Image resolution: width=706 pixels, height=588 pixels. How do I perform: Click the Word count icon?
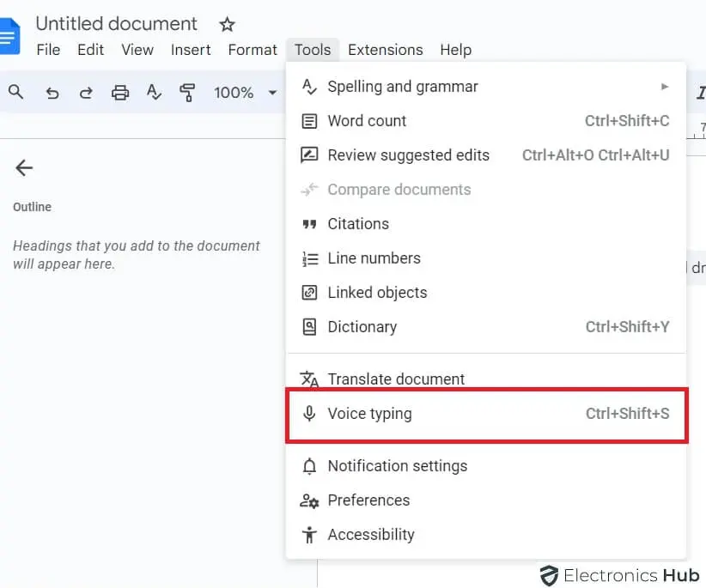point(309,121)
